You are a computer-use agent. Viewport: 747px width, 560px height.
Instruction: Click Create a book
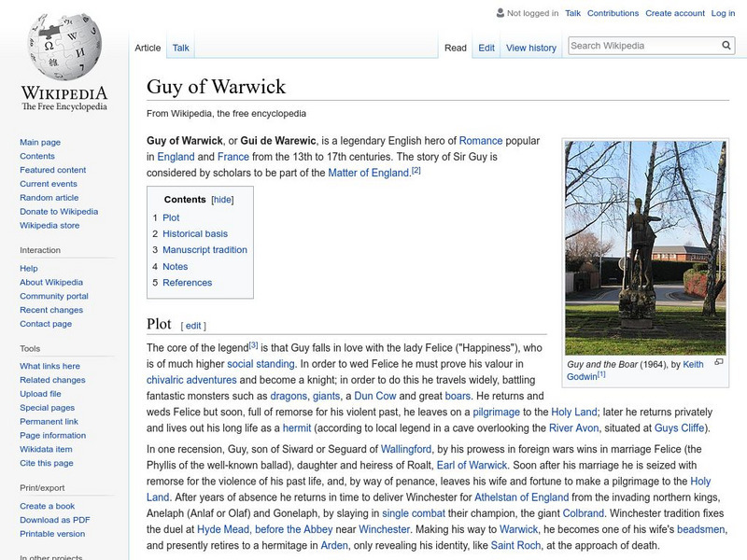coord(48,506)
